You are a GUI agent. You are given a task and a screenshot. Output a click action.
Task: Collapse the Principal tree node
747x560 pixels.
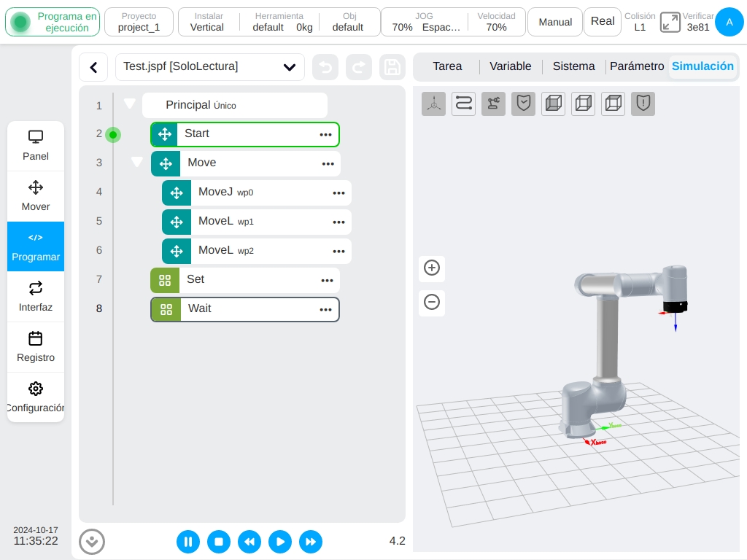(x=130, y=104)
